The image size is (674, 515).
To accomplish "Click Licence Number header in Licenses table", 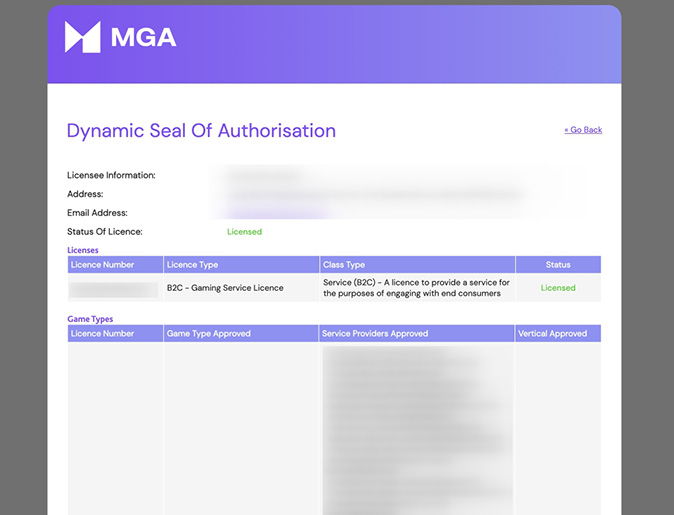I will pyautogui.click(x=102, y=265).
